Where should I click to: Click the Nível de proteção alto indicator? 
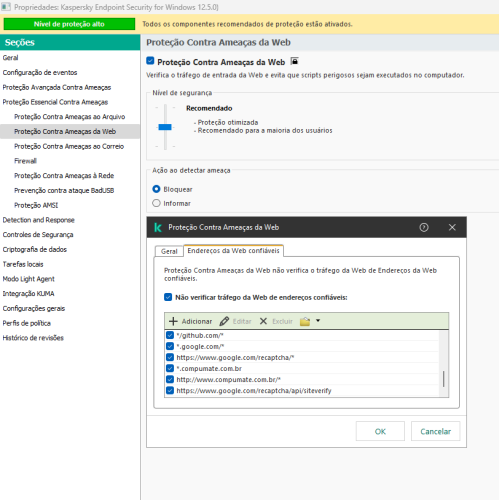coord(69,24)
